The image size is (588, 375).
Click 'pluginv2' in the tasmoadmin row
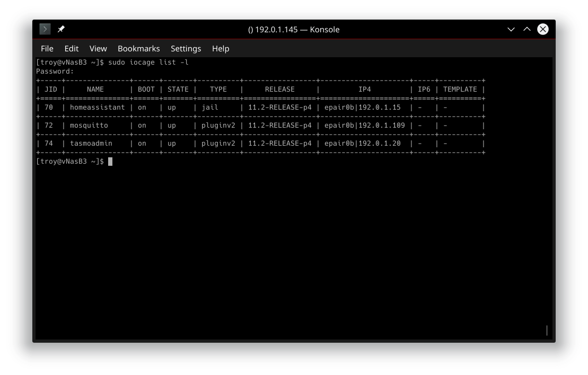218,144
